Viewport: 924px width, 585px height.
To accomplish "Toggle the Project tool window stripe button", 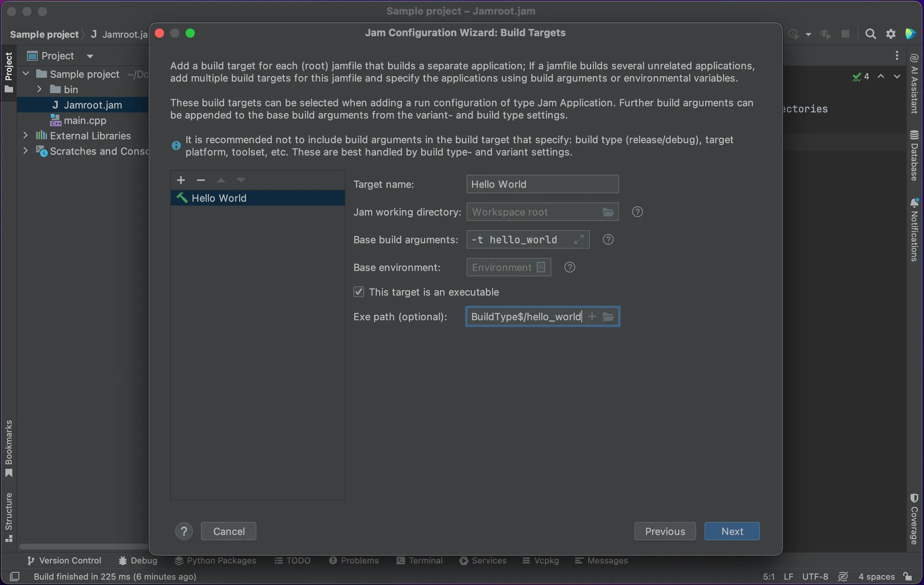I will (x=9, y=72).
